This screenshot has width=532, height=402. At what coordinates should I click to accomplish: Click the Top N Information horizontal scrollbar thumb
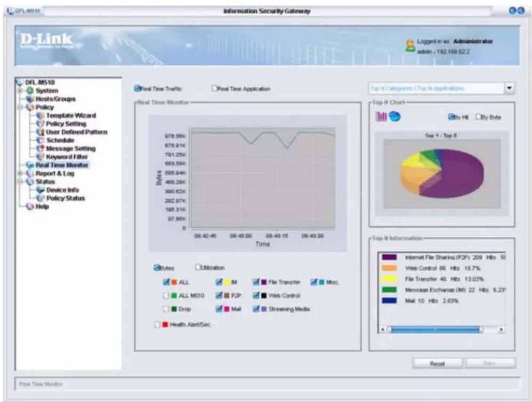click(x=436, y=329)
